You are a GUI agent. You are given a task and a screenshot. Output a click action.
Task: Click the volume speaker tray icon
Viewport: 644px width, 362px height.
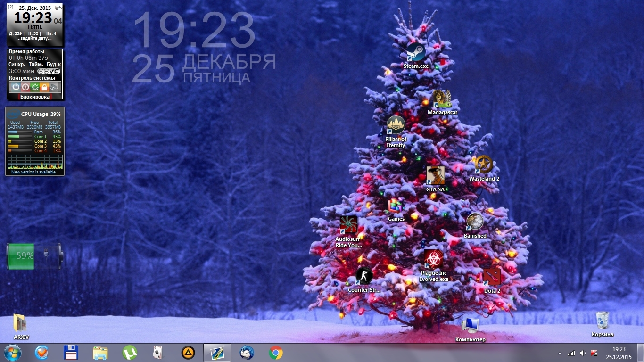pos(583,353)
